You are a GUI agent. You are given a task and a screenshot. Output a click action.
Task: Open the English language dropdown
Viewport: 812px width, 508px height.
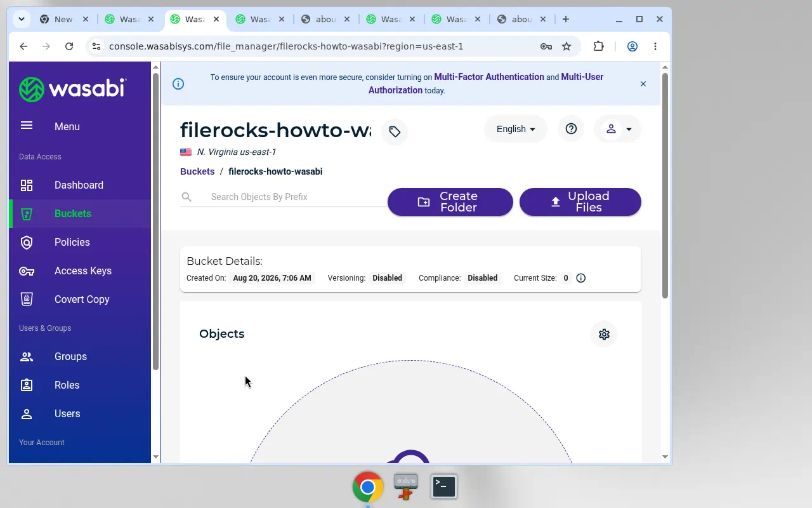point(516,129)
